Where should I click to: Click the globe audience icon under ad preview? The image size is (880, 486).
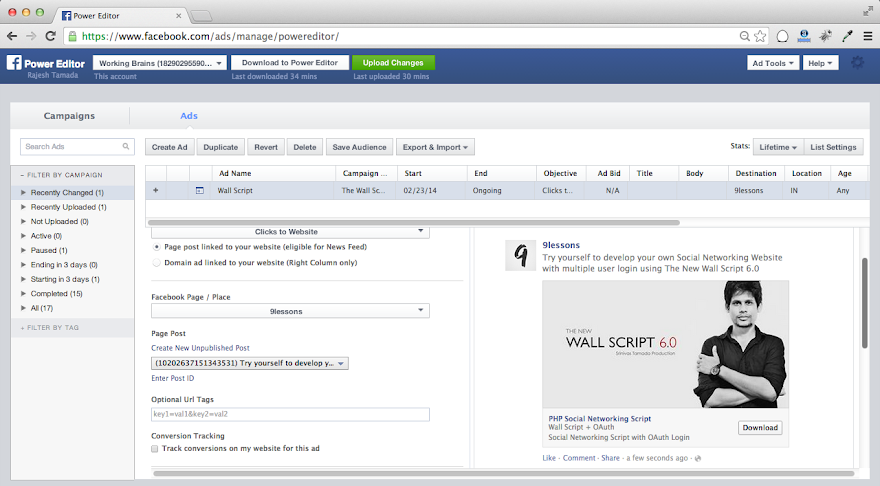(x=698, y=459)
